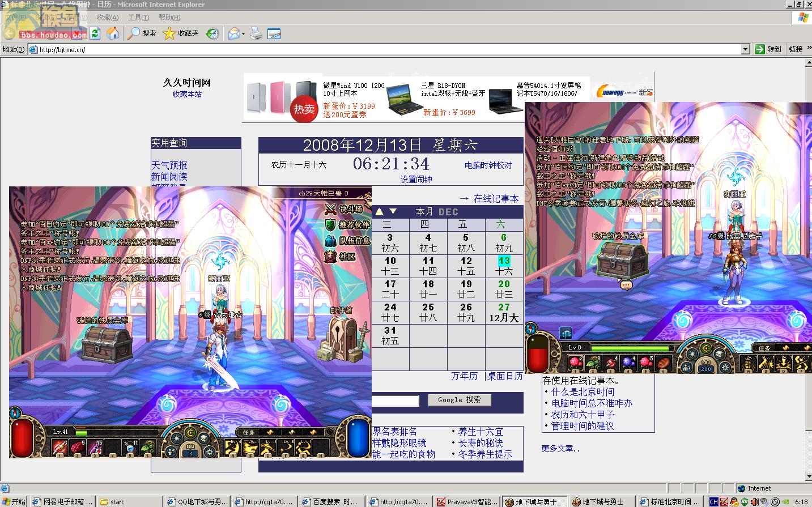
Task: Select calendar date 13 十六
Action: [x=504, y=266]
